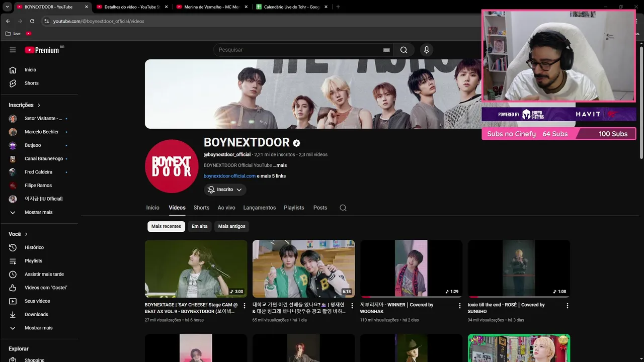Image resolution: width=644 pixels, height=362 pixels.
Task: Click the search magnifier button
Action: (x=404, y=50)
